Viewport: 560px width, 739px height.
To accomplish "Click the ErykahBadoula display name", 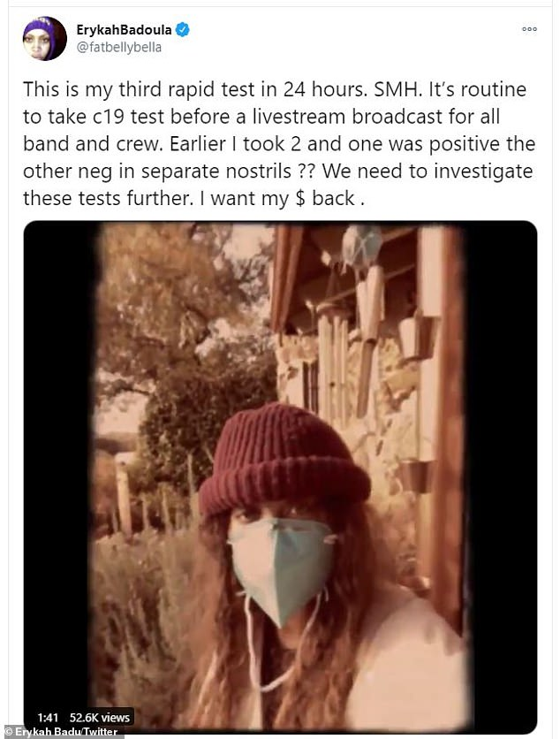I will click(124, 30).
